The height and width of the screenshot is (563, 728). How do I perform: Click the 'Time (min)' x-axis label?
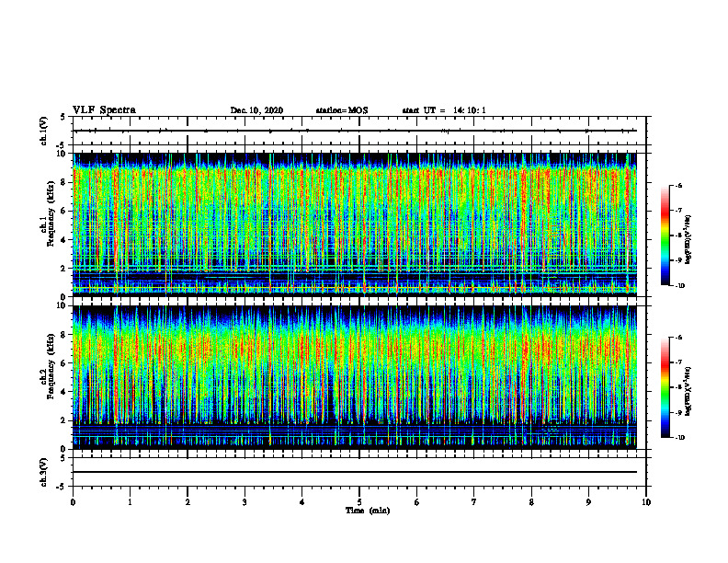tap(368, 511)
